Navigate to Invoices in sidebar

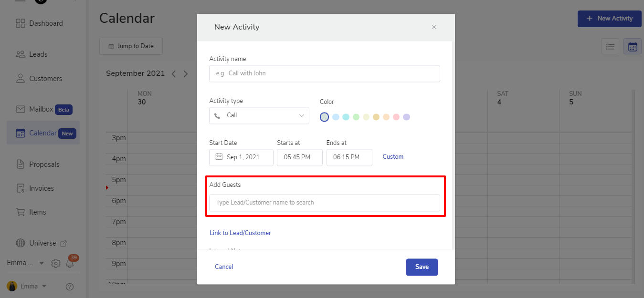(41, 188)
